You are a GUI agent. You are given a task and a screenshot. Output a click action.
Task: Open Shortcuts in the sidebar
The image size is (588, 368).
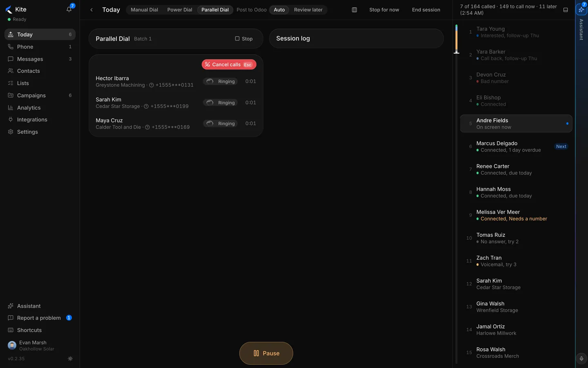40,330
